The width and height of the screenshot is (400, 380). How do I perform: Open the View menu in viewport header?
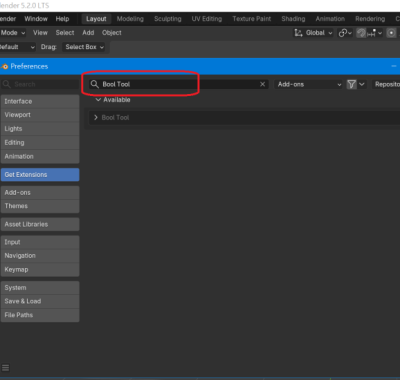coord(40,33)
